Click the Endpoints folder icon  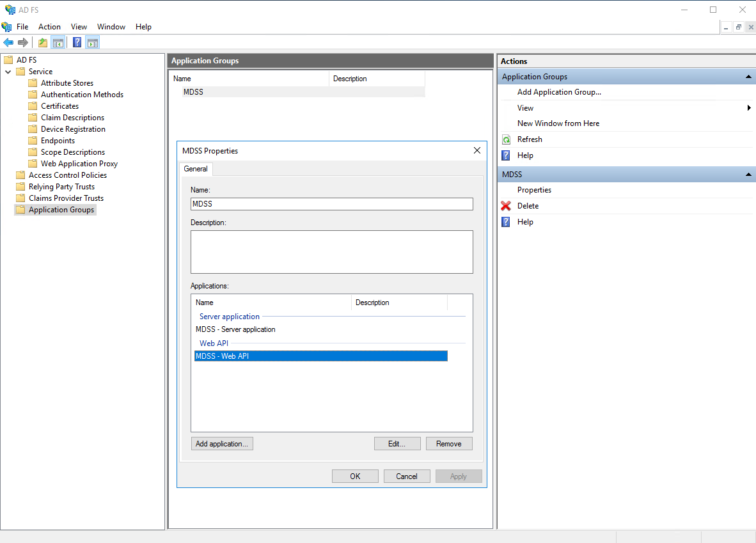[33, 140]
